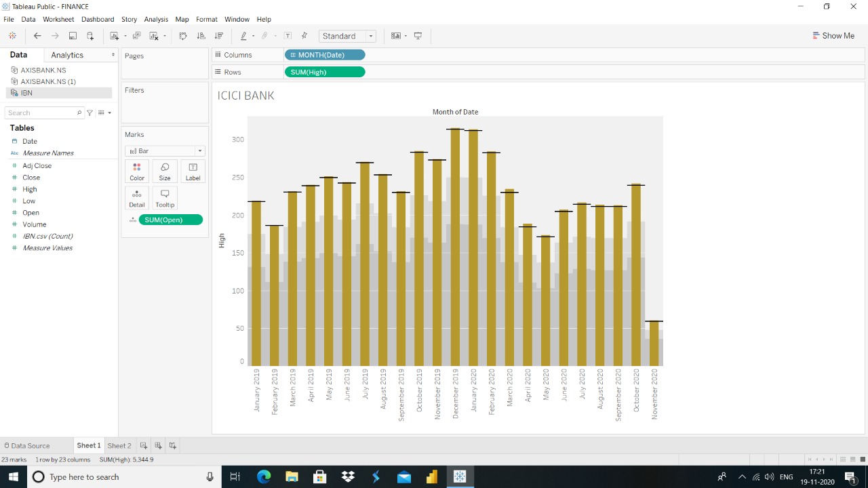The width and height of the screenshot is (868, 488).
Task: Click the filter icon beside Search
Action: [90, 113]
